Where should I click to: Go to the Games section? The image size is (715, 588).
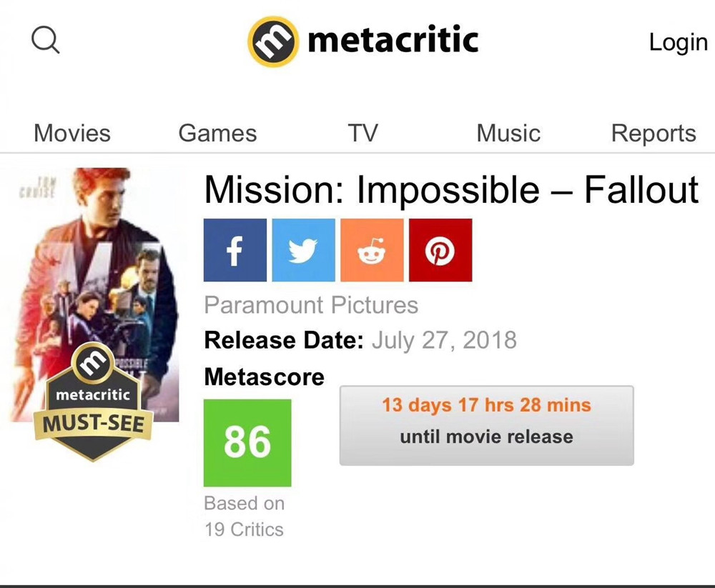coord(217,134)
